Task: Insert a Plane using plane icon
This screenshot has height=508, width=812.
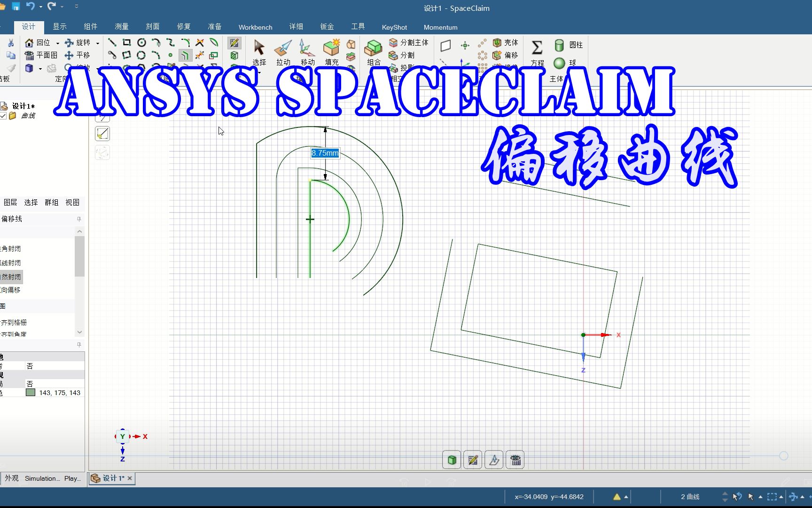Action: (445, 45)
